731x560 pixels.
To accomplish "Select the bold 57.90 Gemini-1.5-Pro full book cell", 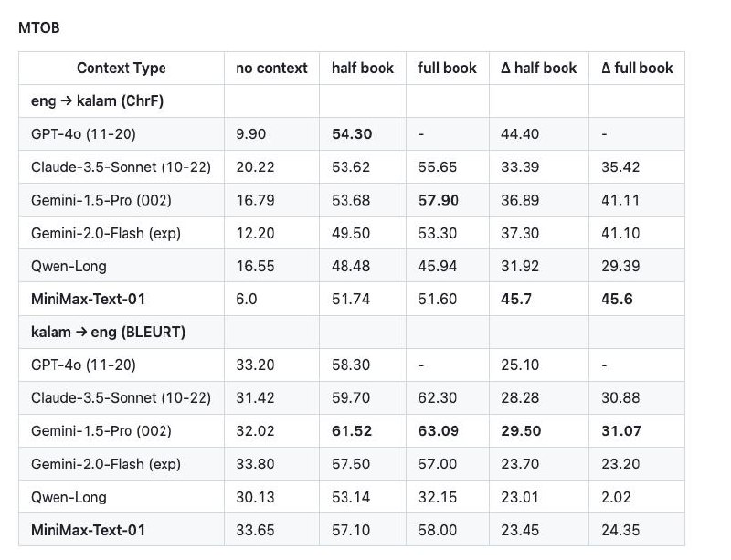I will pos(439,200).
